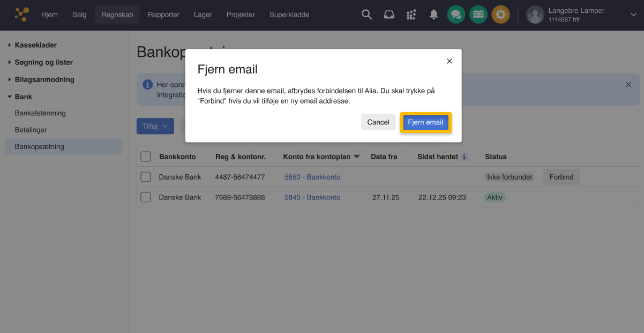Open the Tilføj dropdown menu
Screen dimensions: 644x333
(x=155, y=126)
